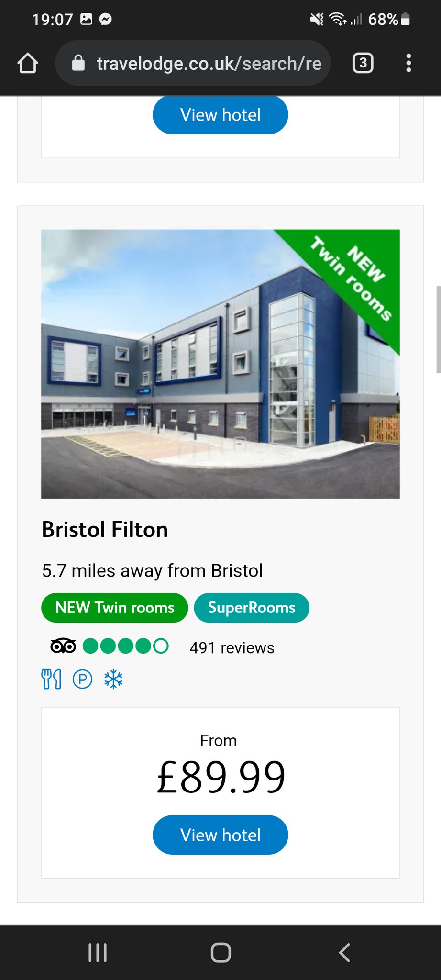Open the browser tab switcher
This screenshot has width=441, height=980.
click(363, 63)
